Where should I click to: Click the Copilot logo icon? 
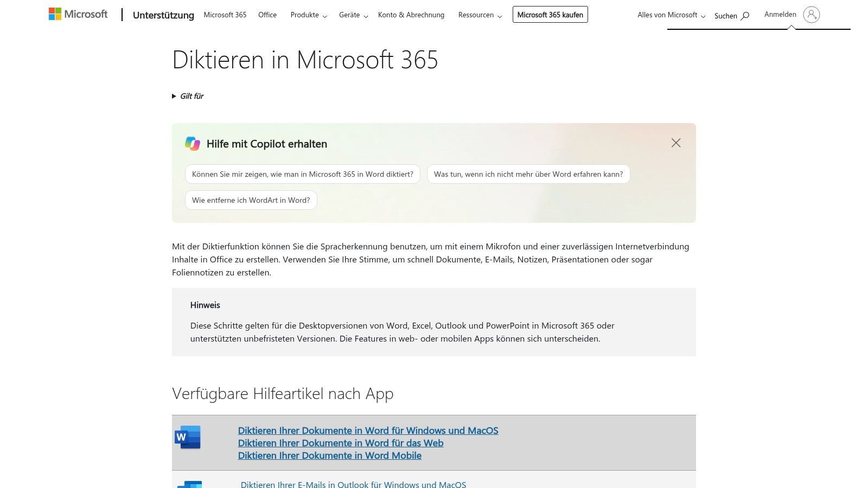coord(193,144)
